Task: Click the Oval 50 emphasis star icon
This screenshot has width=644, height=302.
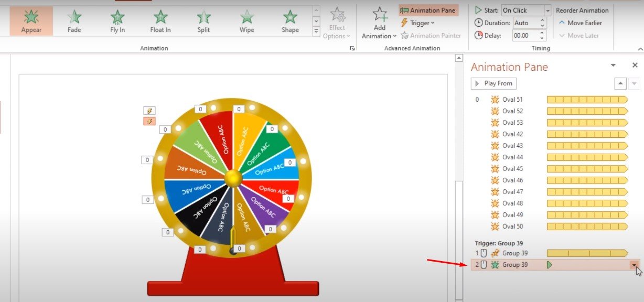Action: (x=495, y=226)
